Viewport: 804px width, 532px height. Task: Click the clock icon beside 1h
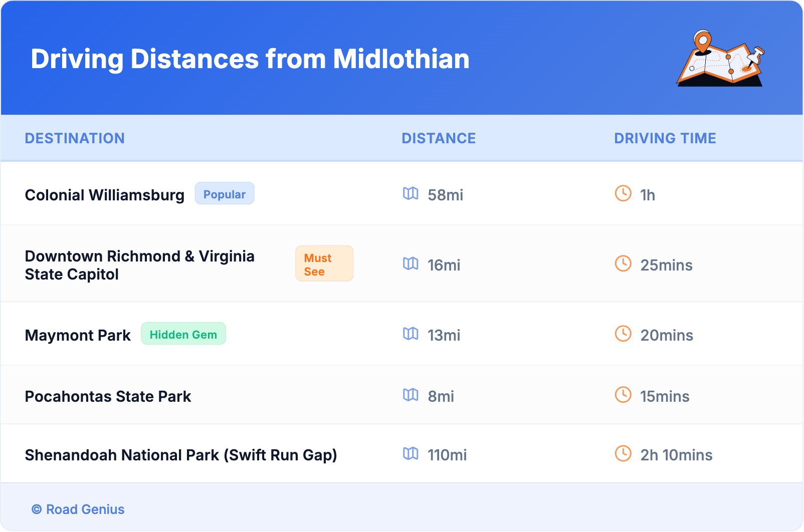pos(623,193)
